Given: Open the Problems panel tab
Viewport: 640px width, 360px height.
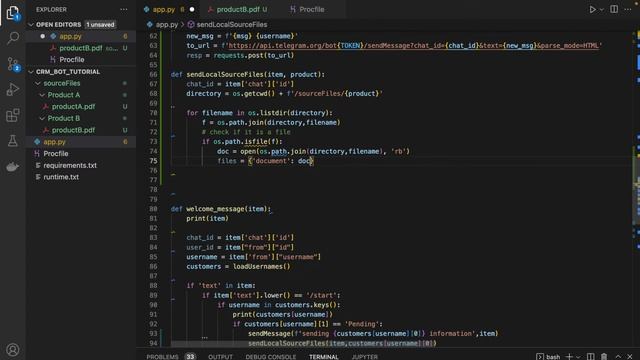Looking at the screenshot, I should 162,356.
